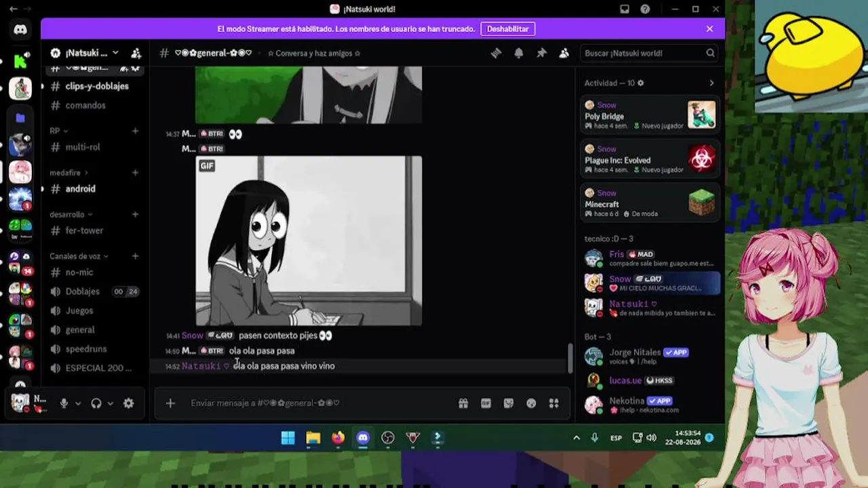868x488 pixels.
Task: Open headphone output options arrow
Action: [111, 403]
